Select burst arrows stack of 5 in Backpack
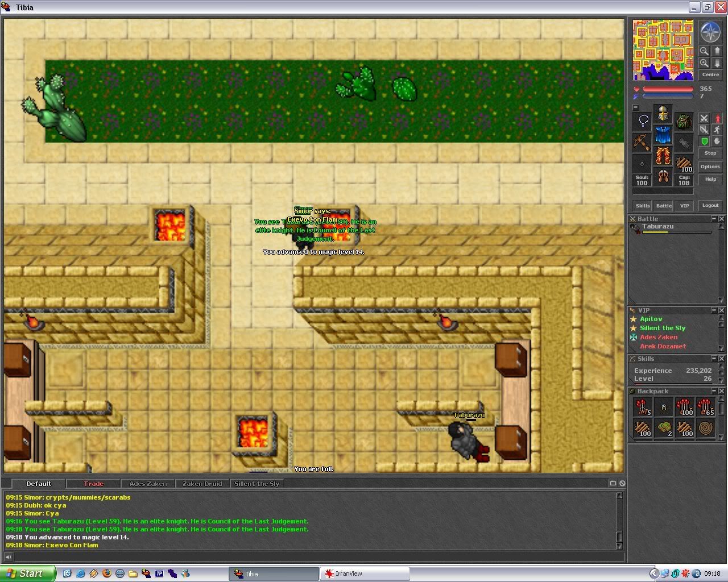 [x=643, y=407]
